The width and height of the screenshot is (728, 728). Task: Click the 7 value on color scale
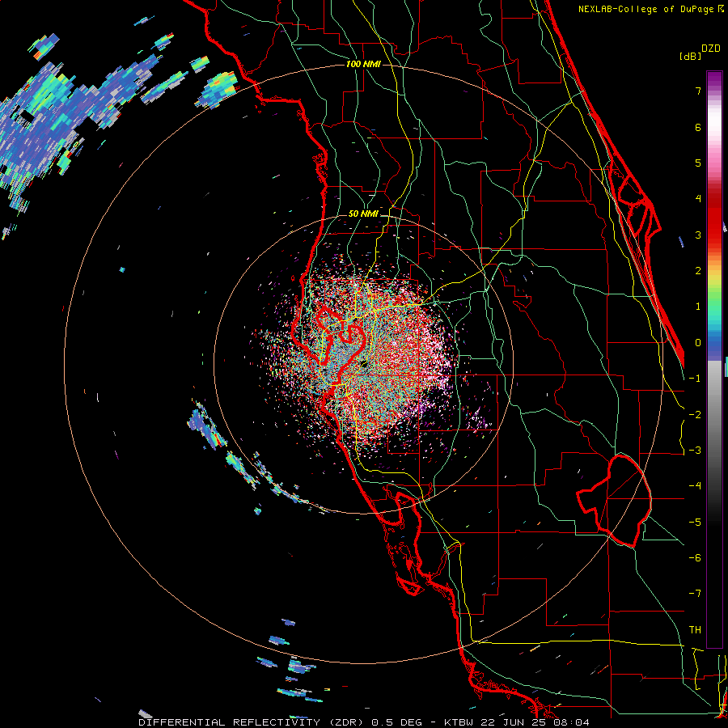pos(698,91)
